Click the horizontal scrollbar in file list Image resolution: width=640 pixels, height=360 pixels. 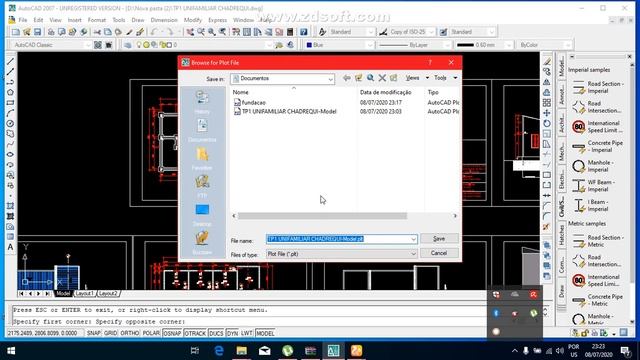[322, 216]
